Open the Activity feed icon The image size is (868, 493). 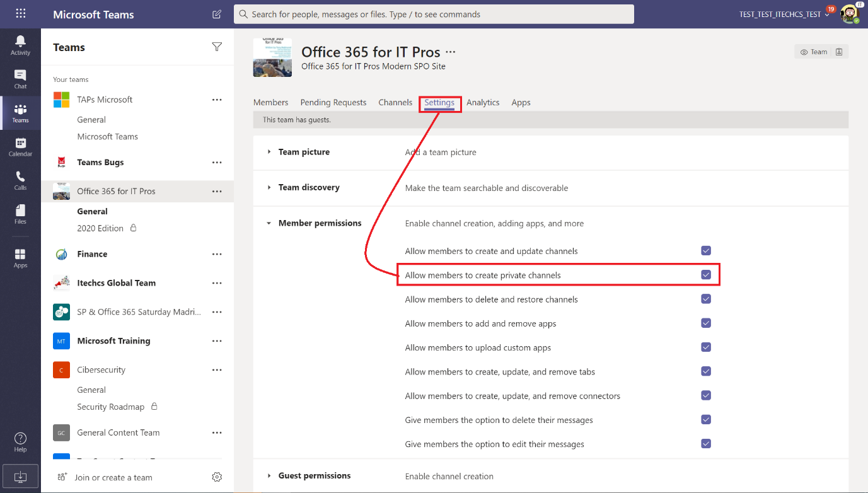[x=20, y=44]
